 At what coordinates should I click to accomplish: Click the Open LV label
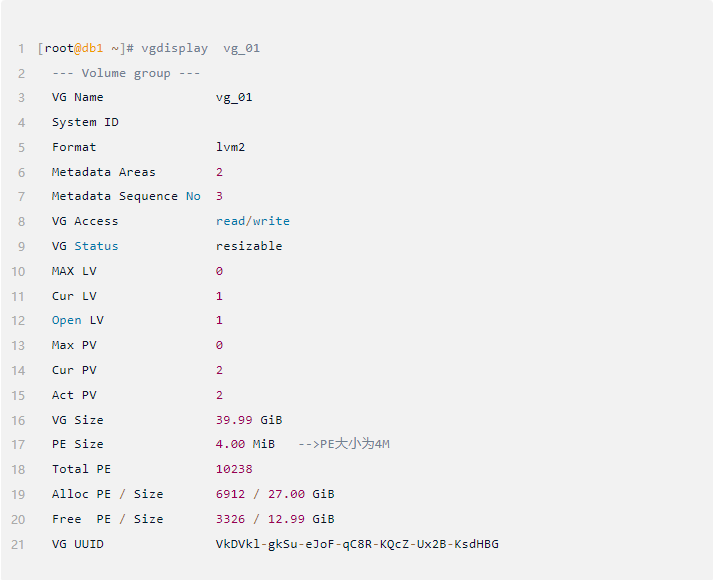click(78, 320)
